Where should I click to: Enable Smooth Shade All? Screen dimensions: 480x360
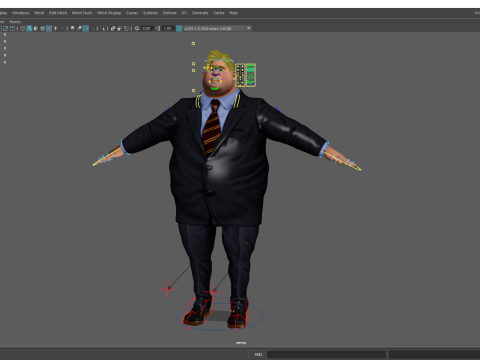click(x=29, y=28)
